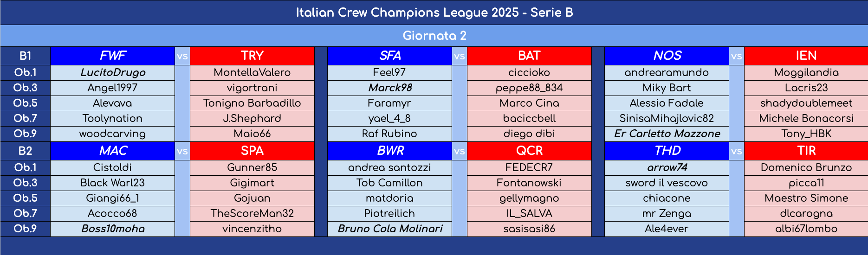This screenshot has width=868, height=255.
Task: Click the MAC team header
Action: coord(112,151)
